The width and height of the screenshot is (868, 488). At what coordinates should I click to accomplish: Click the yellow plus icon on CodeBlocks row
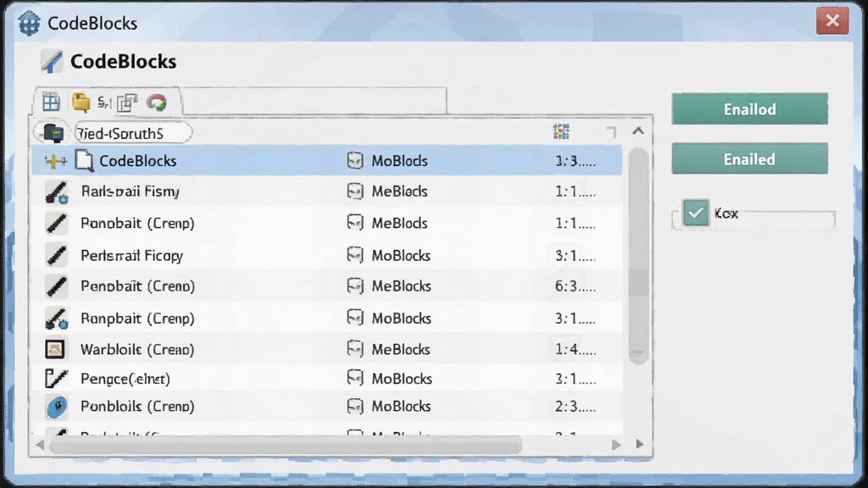click(55, 161)
